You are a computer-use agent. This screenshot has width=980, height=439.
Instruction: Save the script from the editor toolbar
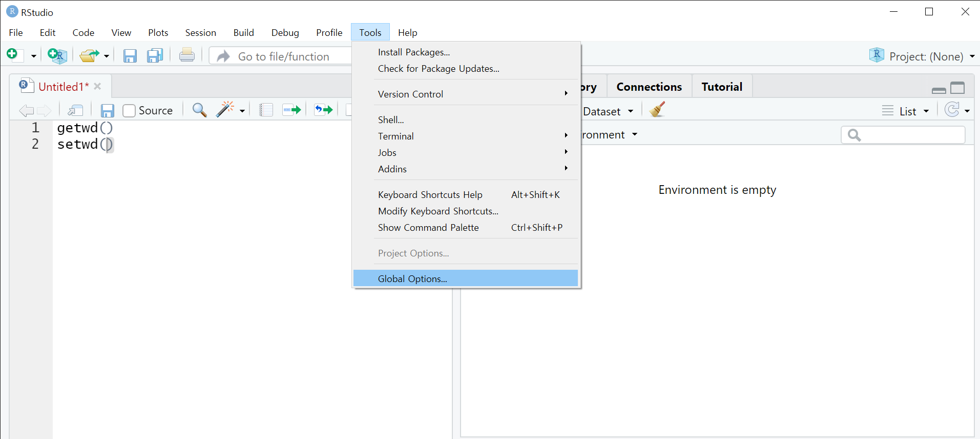pos(107,111)
